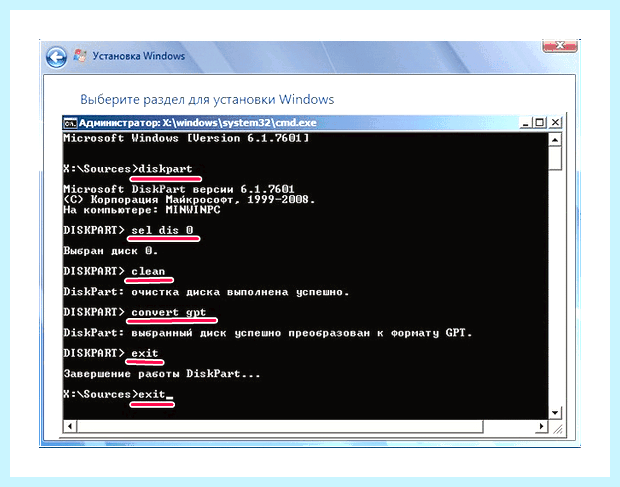Click the console resize grip corner
The width and height of the screenshot is (620, 487).
coord(557,428)
